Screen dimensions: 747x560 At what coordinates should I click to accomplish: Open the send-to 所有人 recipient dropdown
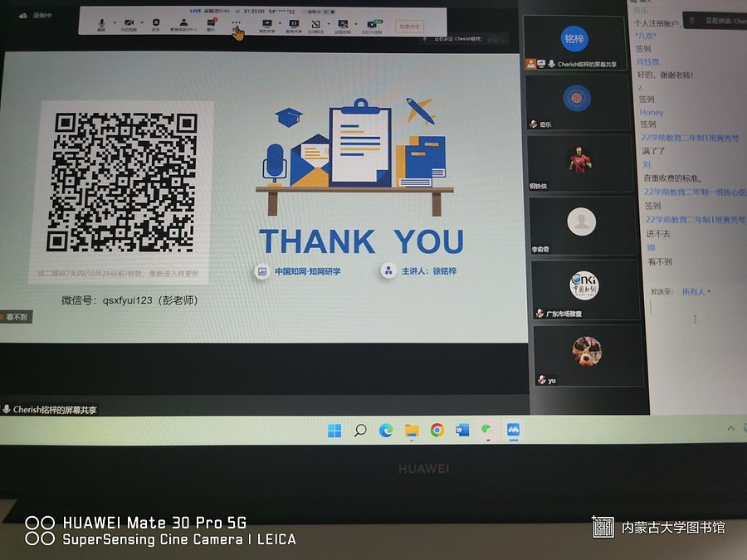pos(696,291)
